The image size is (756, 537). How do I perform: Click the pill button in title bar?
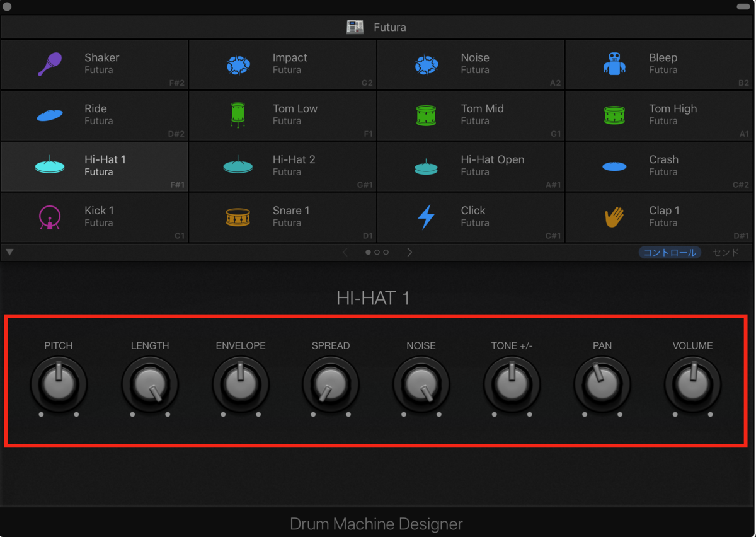click(x=743, y=6)
